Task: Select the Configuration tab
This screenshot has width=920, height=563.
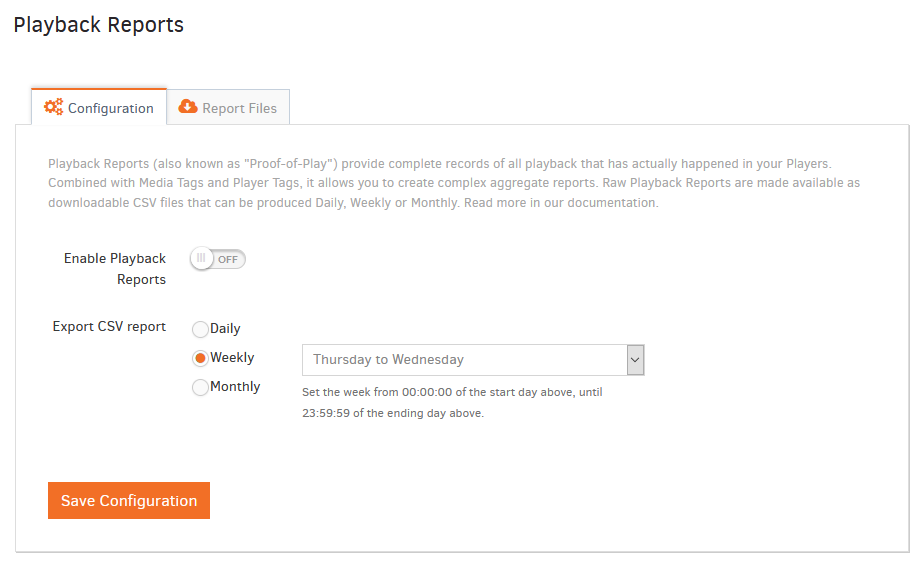Action: coord(99,107)
